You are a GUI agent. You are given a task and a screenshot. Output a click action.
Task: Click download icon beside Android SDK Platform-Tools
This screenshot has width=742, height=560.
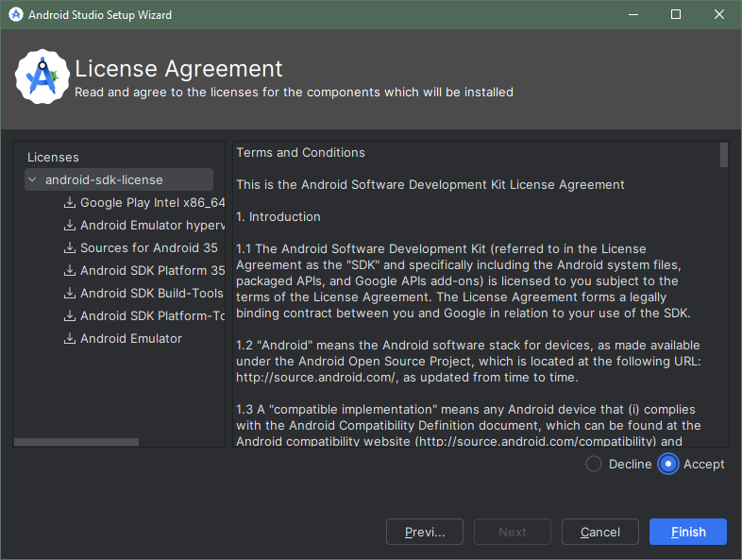70,316
